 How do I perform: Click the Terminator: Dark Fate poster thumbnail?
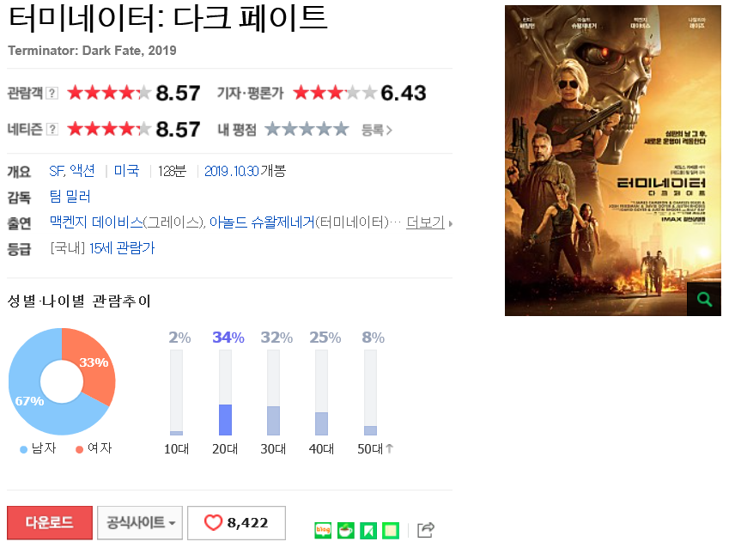[x=613, y=161]
